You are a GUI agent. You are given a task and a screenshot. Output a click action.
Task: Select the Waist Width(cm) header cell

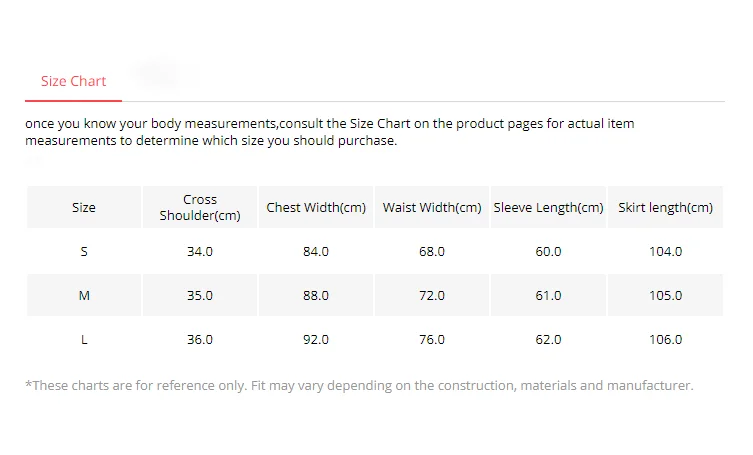(x=432, y=208)
